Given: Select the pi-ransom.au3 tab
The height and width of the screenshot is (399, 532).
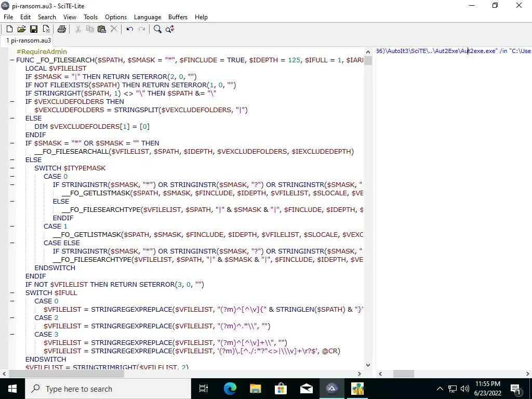Looking at the screenshot, I should click(29, 41).
